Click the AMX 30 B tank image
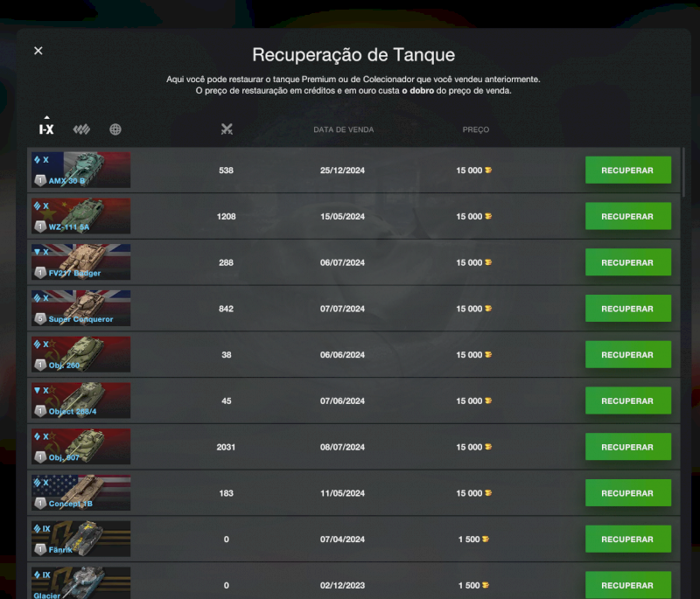The height and width of the screenshot is (599, 700). click(x=80, y=170)
